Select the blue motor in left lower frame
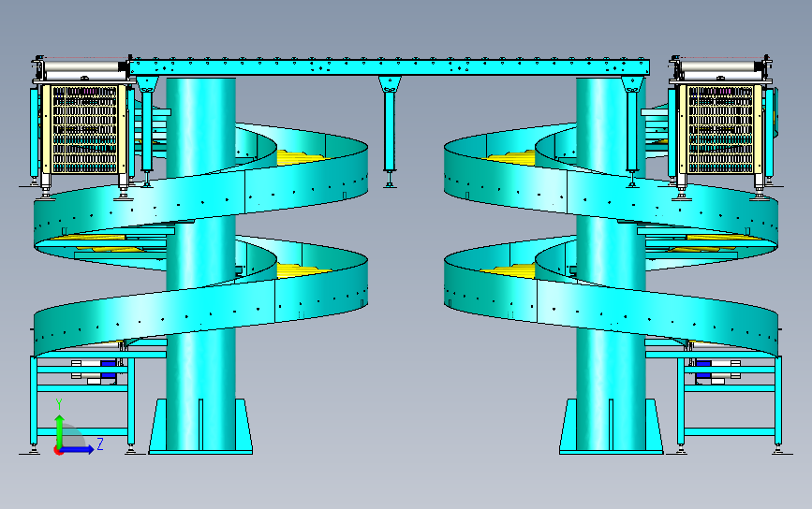The image size is (812, 509). click(x=109, y=371)
